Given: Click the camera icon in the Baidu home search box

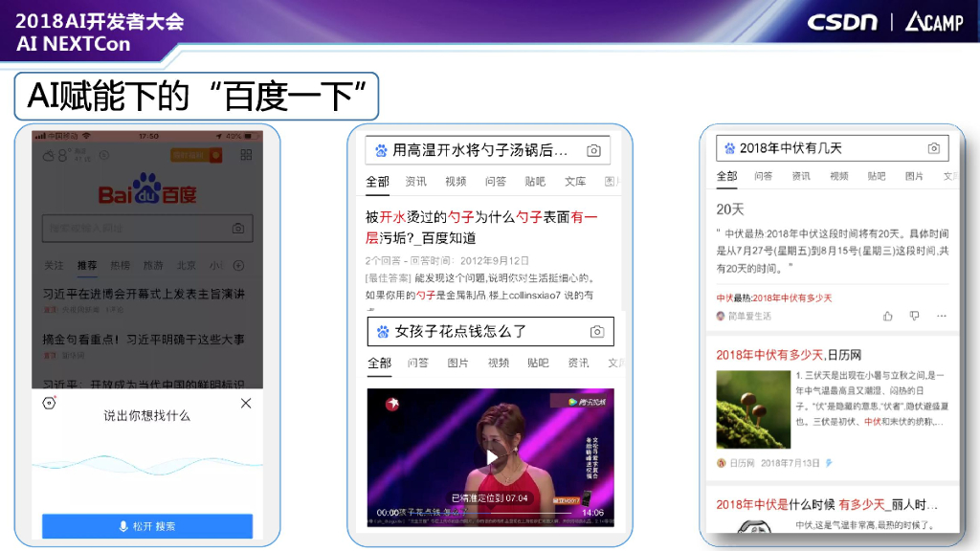Looking at the screenshot, I should tap(237, 229).
